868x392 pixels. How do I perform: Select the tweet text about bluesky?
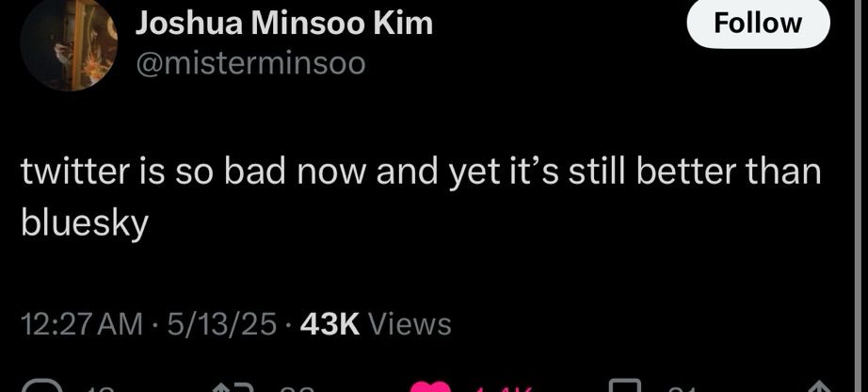click(421, 199)
